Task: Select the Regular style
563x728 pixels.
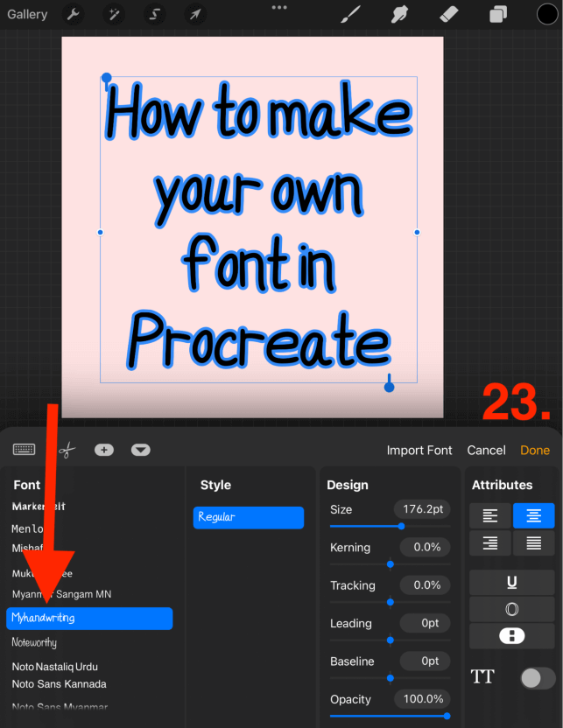Action: pos(249,517)
